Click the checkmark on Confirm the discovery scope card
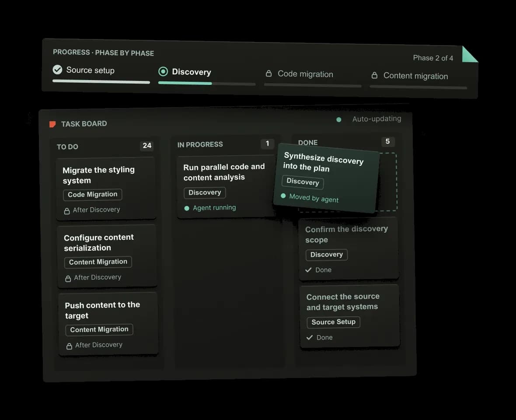The image size is (516, 420). 308,270
